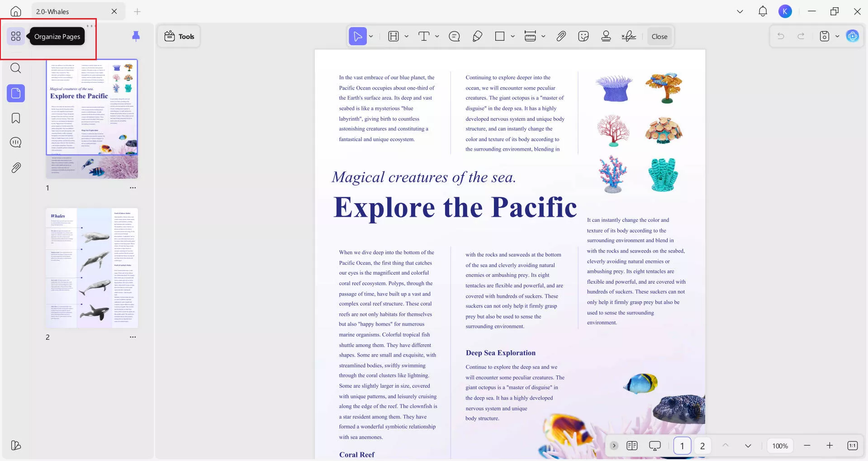Open more options for page 1 thumbnail

coord(133,188)
